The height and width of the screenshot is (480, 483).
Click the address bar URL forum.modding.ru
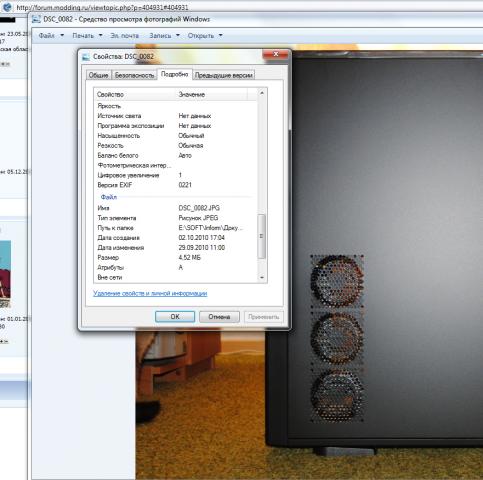[x=102, y=7]
